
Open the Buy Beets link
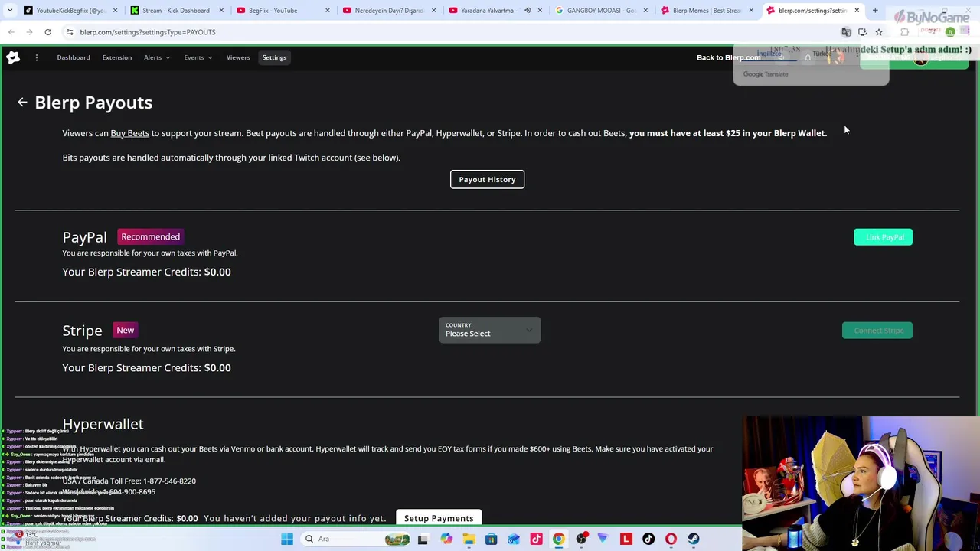(x=129, y=133)
